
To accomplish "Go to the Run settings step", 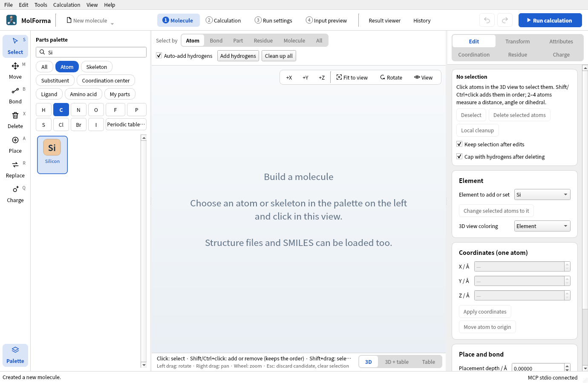I will (x=274, y=20).
